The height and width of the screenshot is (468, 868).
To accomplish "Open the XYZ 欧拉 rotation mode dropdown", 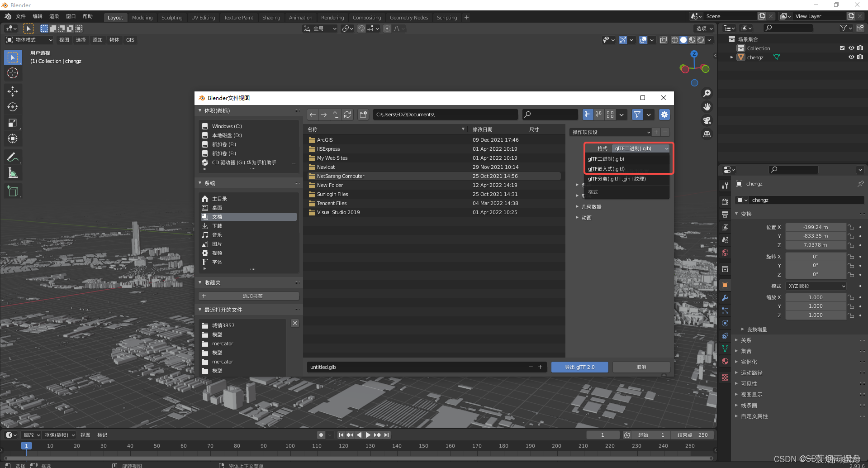I will point(816,286).
